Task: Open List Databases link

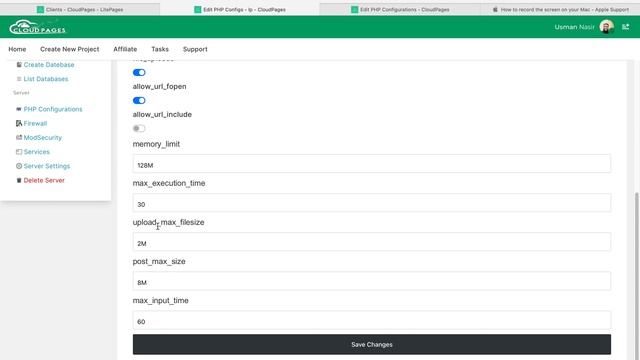Action: click(46, 79)
